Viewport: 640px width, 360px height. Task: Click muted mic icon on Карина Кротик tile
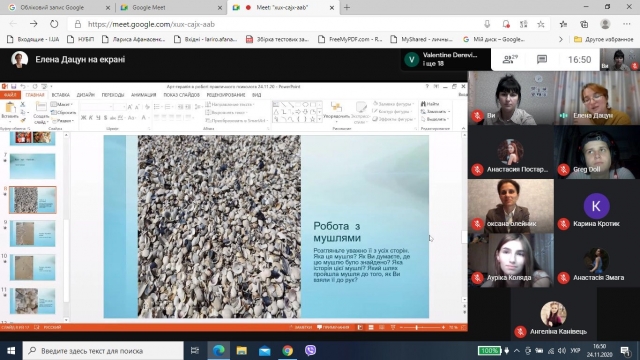click(564, 224)
